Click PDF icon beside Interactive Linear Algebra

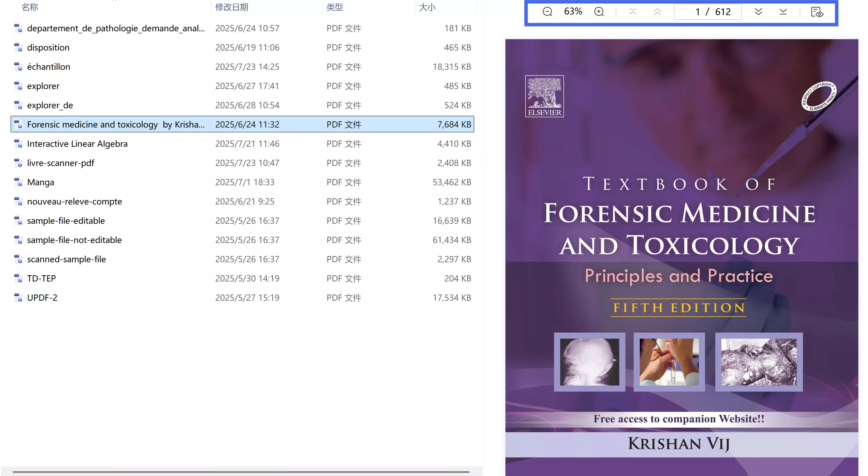(x=18, y=143)
